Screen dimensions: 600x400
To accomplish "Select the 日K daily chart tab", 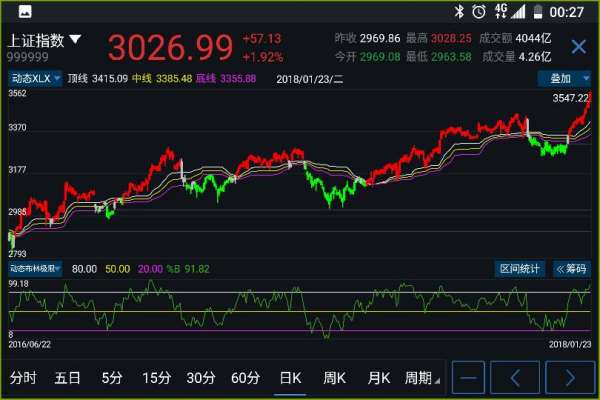I will tap(290, 378).
